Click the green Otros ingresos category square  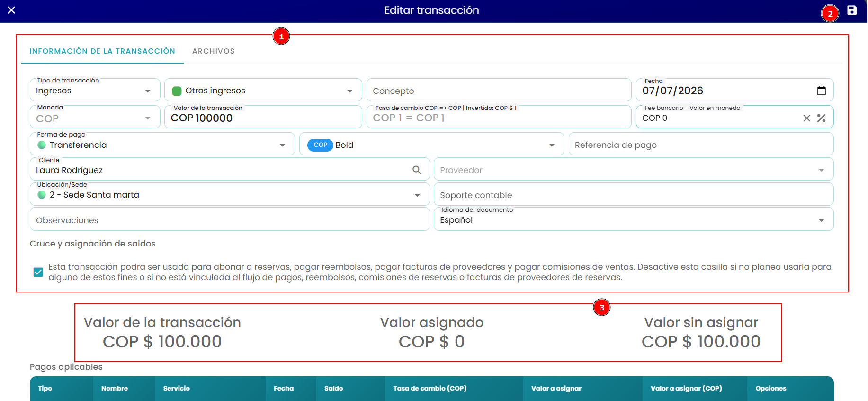[177, 91]
